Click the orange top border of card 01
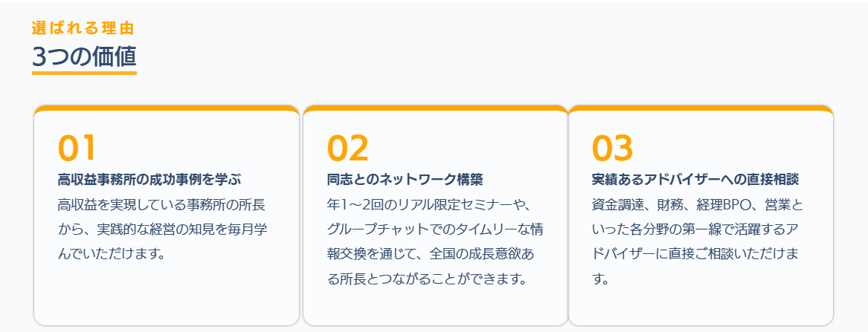This screenshot has height=332, width=868. 167,108
